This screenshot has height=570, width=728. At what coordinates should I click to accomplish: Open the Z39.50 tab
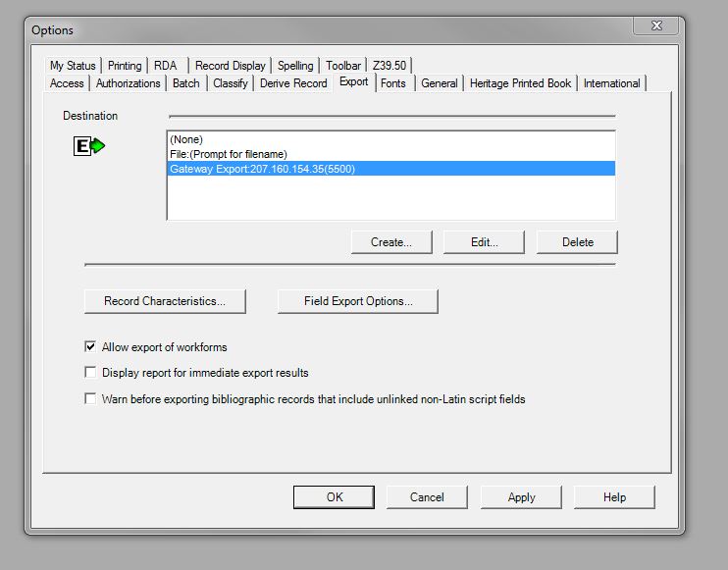click(x=390, y=66)
